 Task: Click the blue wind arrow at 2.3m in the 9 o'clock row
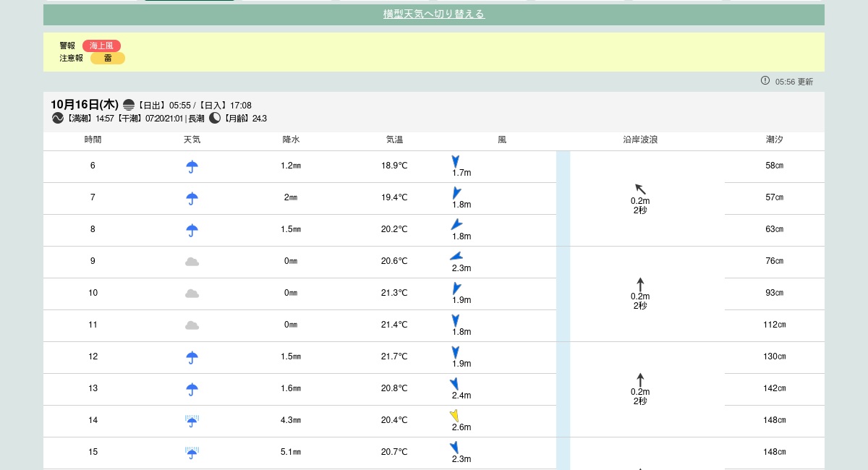(456, 256)
